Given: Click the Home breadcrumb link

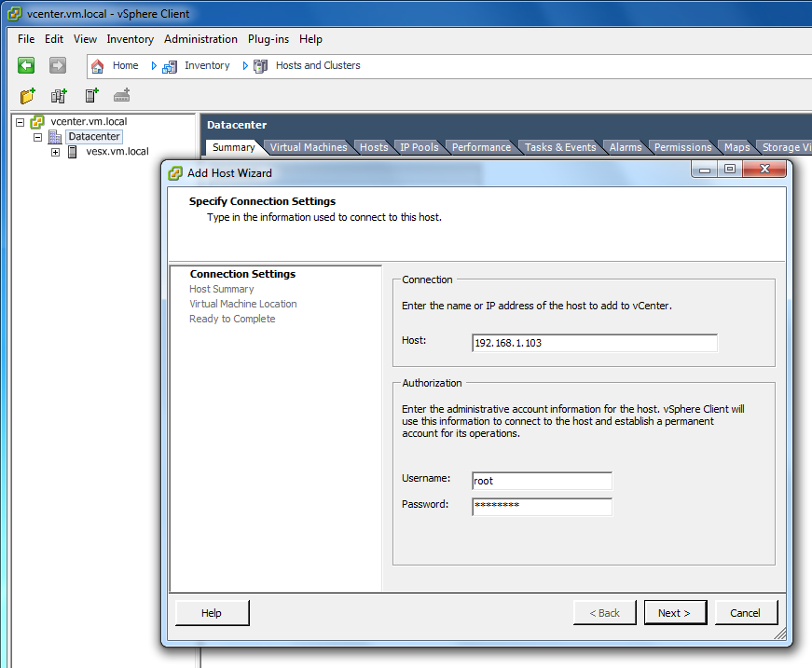Looking at the screenshot, I should tap(125, 66).
